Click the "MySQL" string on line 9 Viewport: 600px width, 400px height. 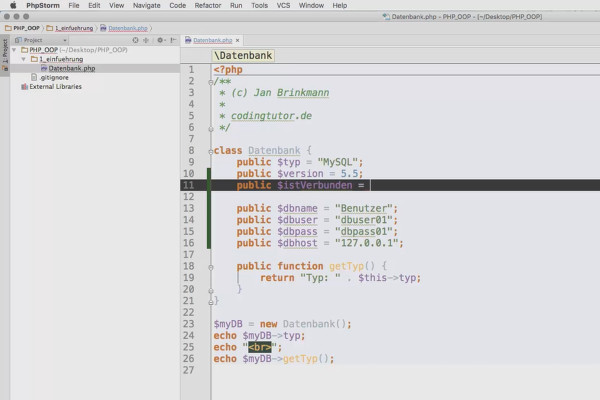[x=338, y=162]
